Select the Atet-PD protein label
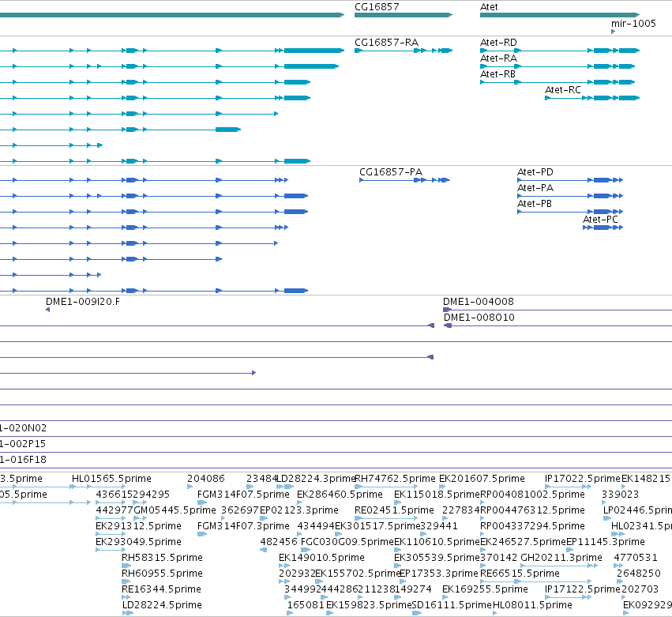Screen dimensions: 672x617 [x=535, y=172]
